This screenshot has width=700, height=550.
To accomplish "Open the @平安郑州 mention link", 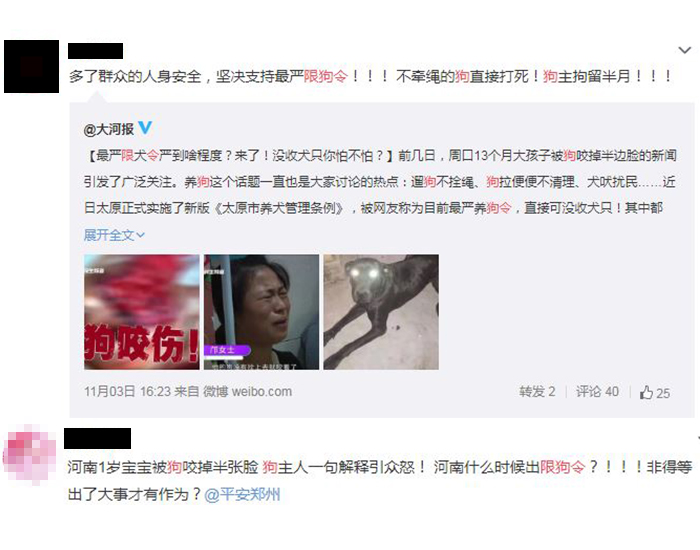I will (x=242, y=495).
